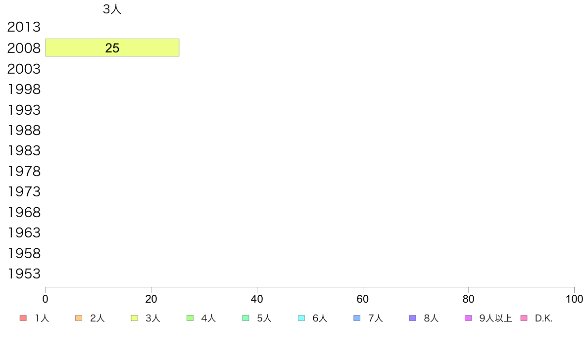Select the D.K. pink legend swatch
Viewport: 588px width, 364px height.
click(x=524, y=318)
